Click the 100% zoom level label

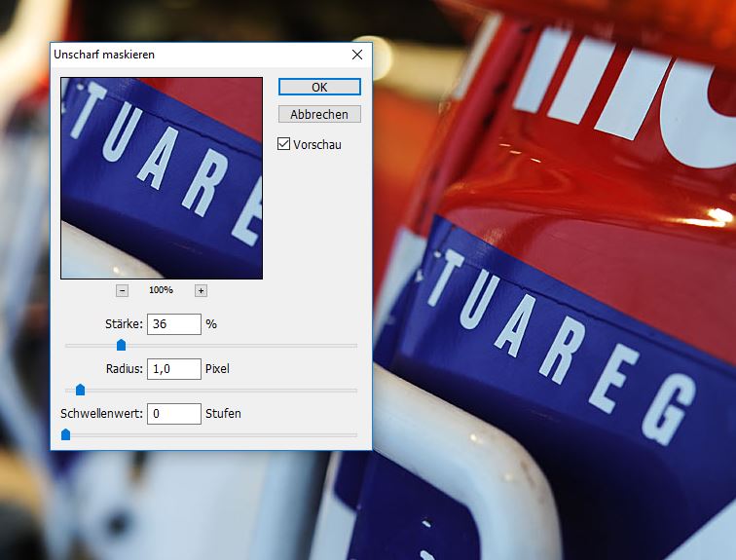[x=161, y=290]
